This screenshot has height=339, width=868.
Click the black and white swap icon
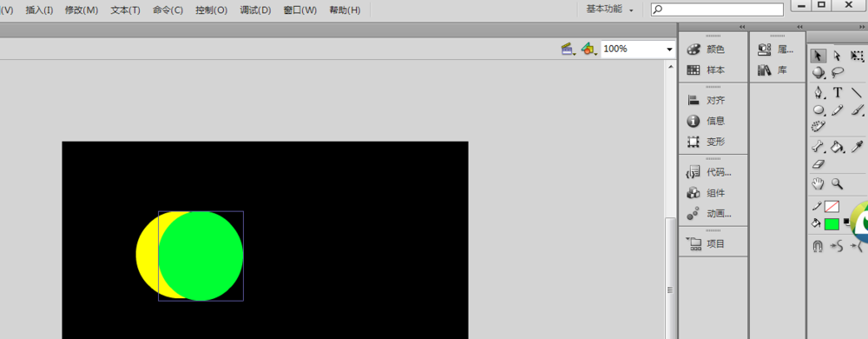pos(847,223)
